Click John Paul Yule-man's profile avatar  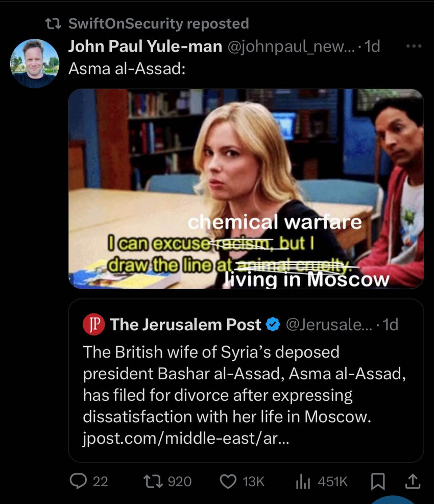35,63
